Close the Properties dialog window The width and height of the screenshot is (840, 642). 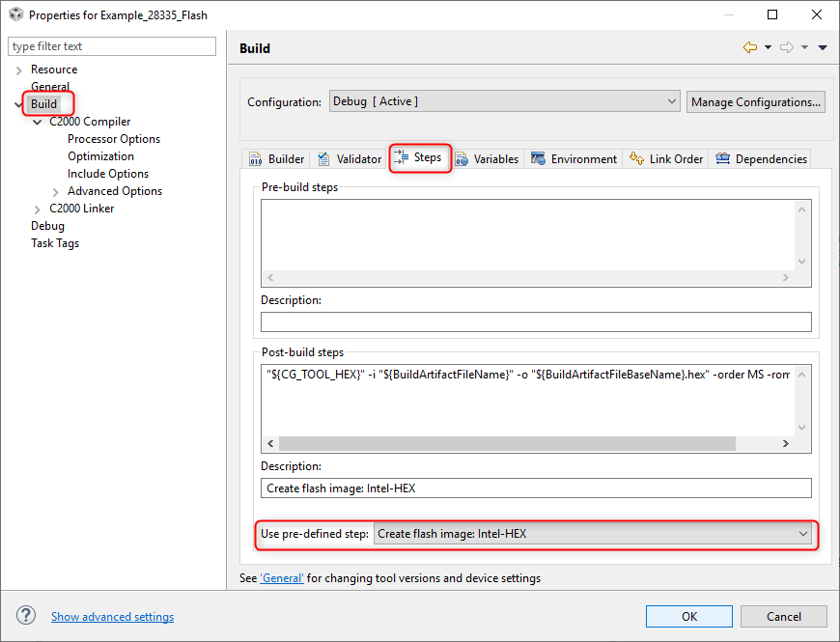[817, 14]
